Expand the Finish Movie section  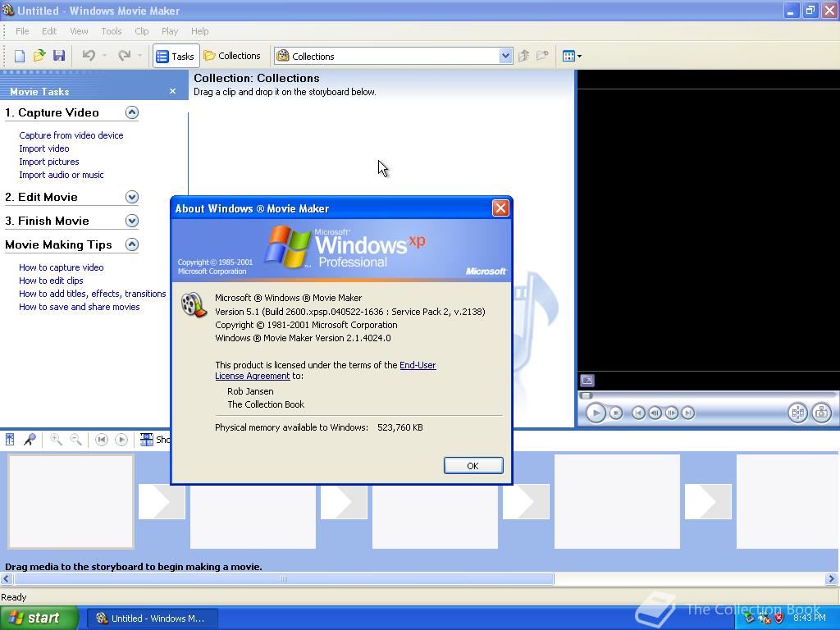[132, 221]
